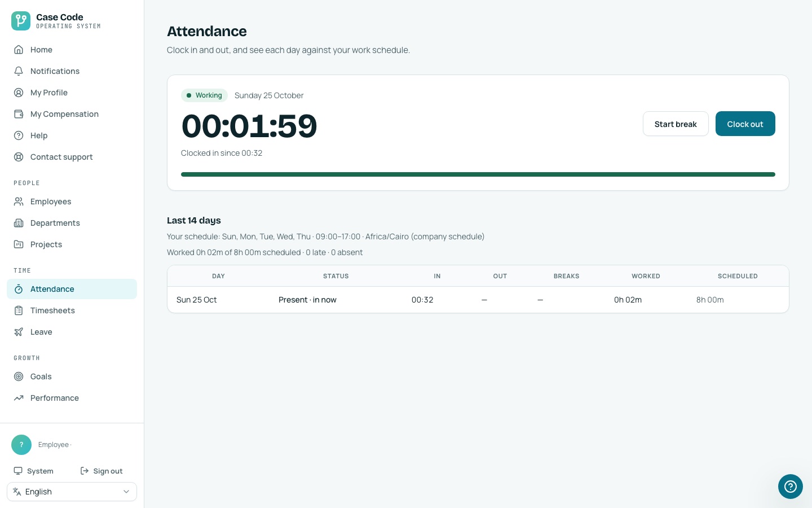Click the Departments building icon
Image resolution: width=812 pixels, height=508 pixels.
pos(19,223)
